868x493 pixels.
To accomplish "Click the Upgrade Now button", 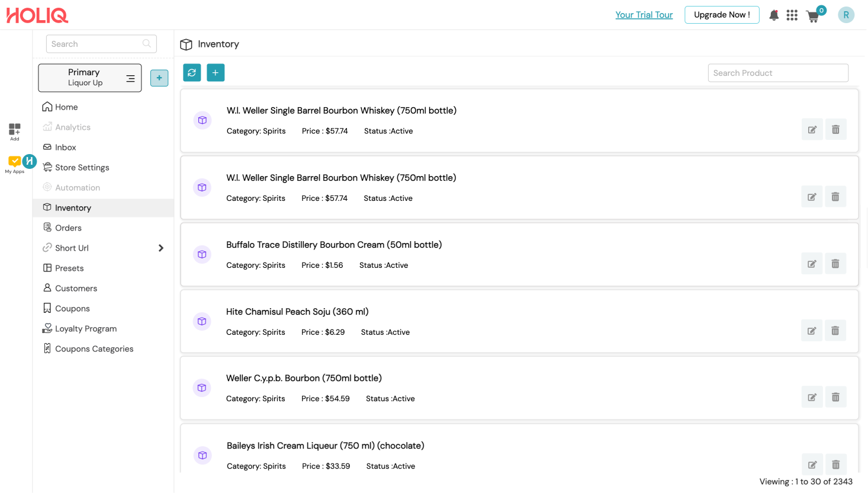I will [x=722, y=15].
